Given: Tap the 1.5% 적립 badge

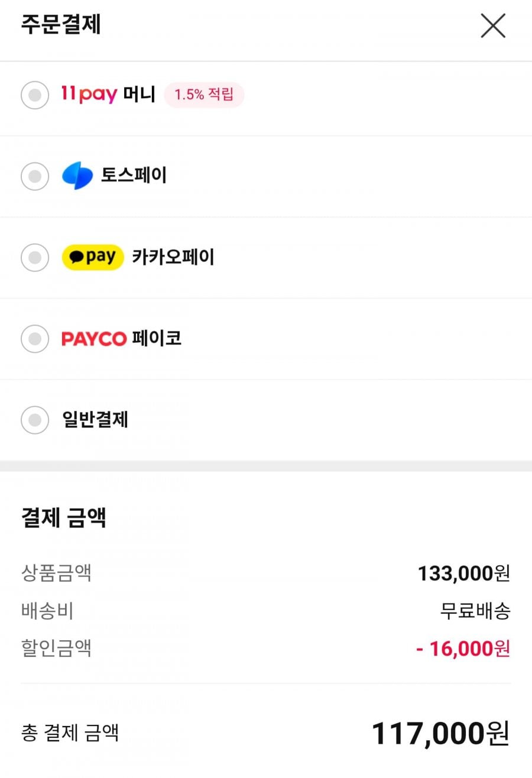Looking at the screenshot, I should 204,95.
